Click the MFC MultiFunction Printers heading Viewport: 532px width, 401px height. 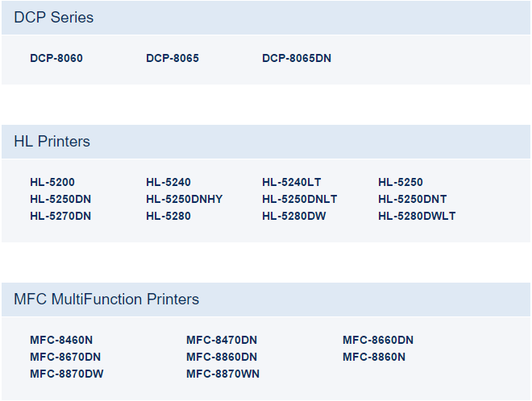click(x=106, y=300)
